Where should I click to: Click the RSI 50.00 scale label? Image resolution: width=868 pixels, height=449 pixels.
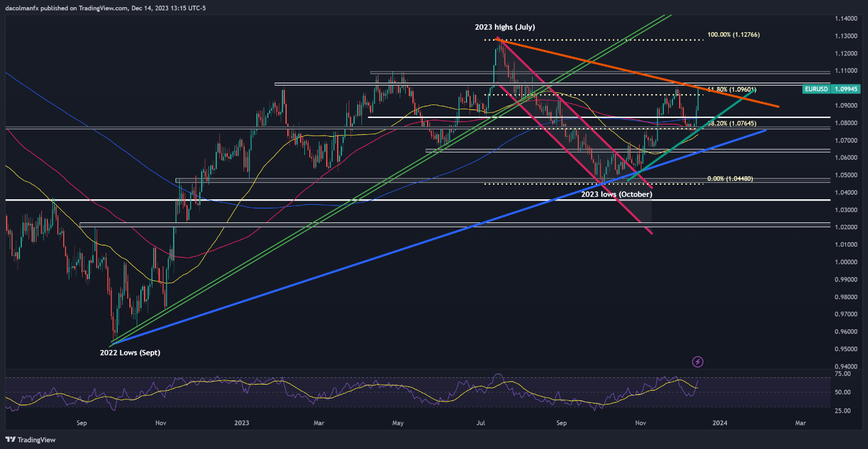842,392
